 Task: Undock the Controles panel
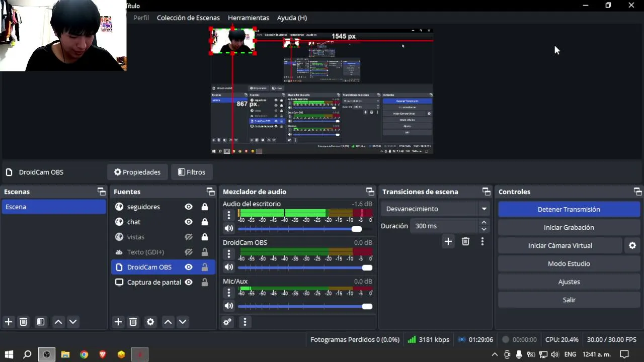(638, 192)
